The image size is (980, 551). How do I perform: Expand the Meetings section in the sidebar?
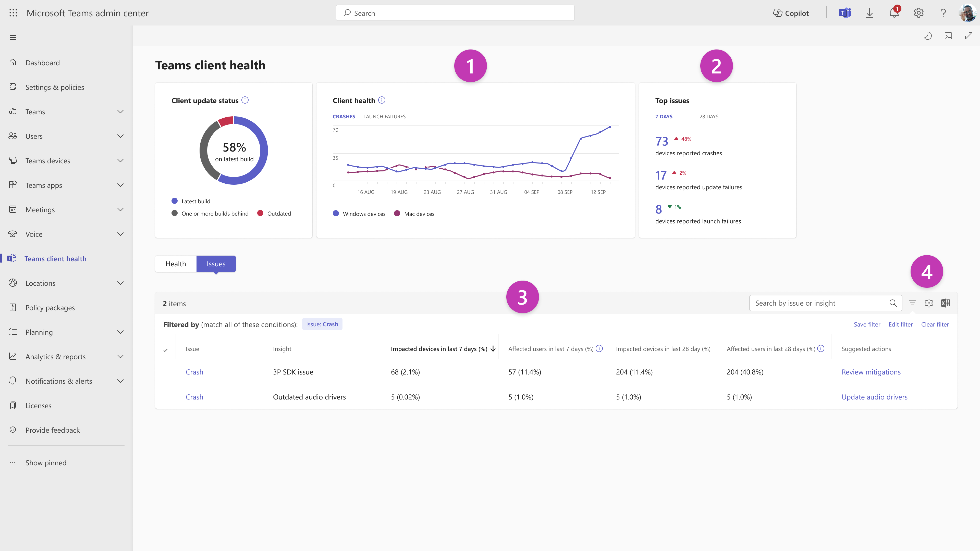click(x=120, y=209)
